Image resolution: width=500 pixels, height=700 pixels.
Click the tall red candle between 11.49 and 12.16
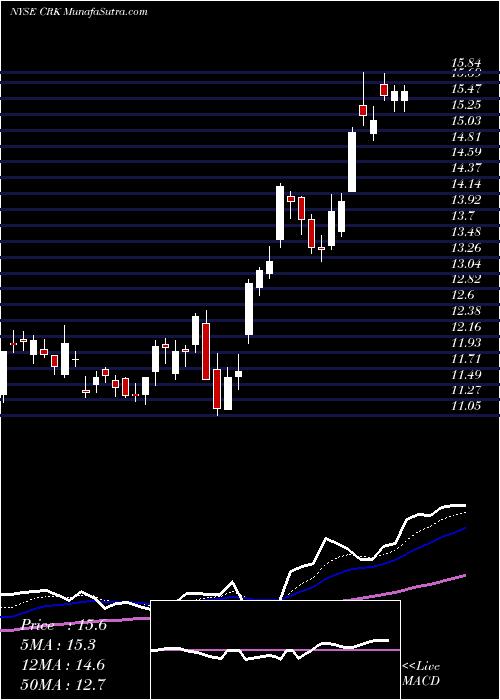tap(206, 352)
